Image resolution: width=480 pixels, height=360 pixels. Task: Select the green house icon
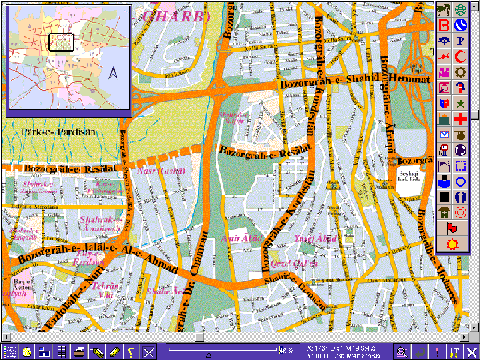(x=444, y=212)
